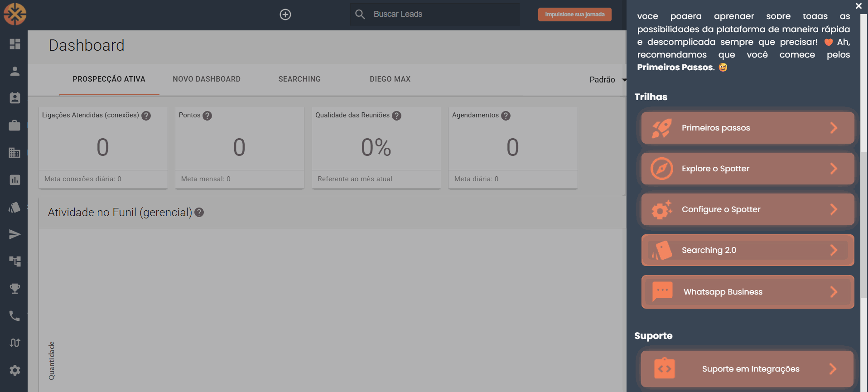Open Suporte em Integrações

[x=747, y=369]
